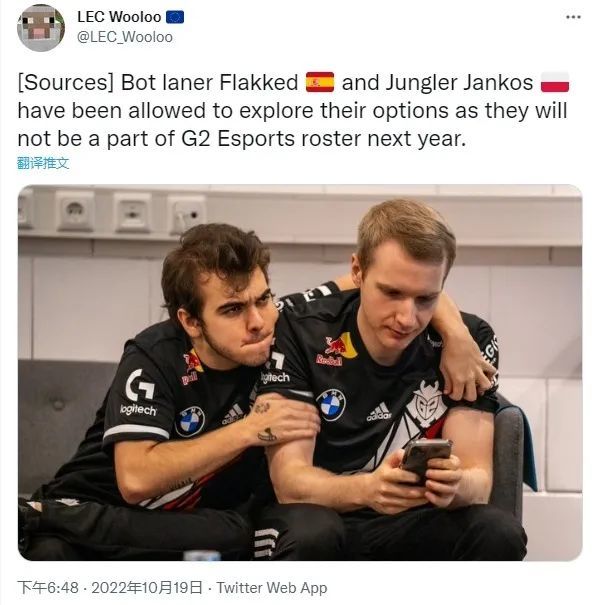Screen dimensions: 598x605
Task: Click the G2 samurai logo on the jersey
Action: pyautogui.click(x=427, y=404)
